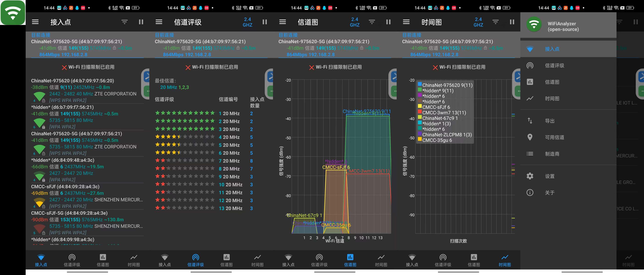Screen dimensions: 644x275
Task: Select ChinaNet-975620 (d4:b7:09:97:56:20) access point
Action: pyautogui.click(x=87, y=90)
